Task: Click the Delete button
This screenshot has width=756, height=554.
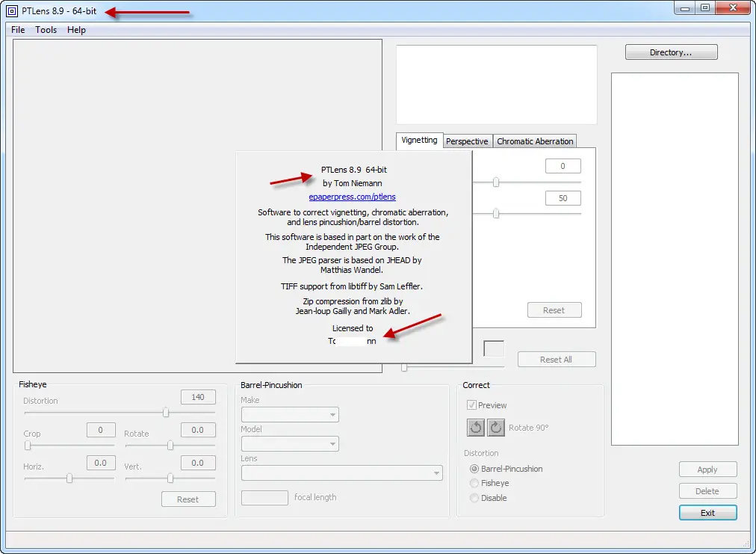Action: coord(707,491)
